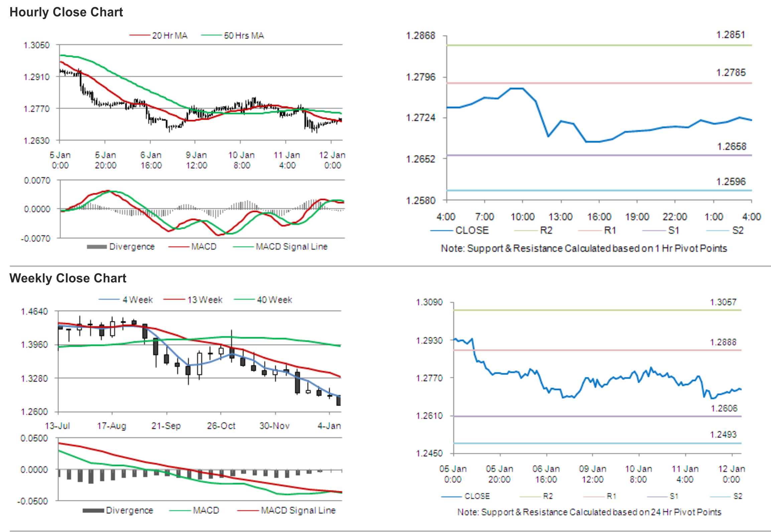Screen dimensions: 771x532
Task: Click the 13-Jul date label on weekly chart
Action: click(x=57, y=426)
